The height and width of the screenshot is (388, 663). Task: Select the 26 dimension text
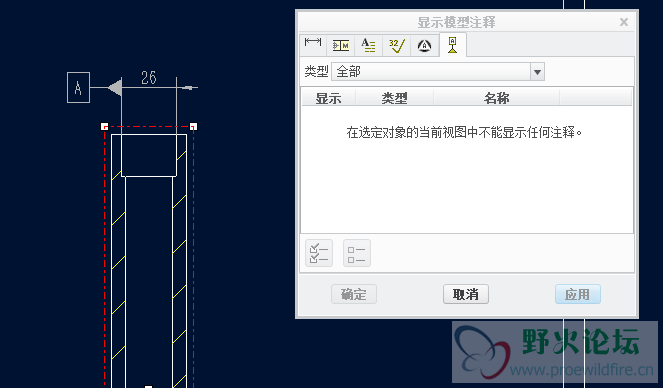(149, 78)
